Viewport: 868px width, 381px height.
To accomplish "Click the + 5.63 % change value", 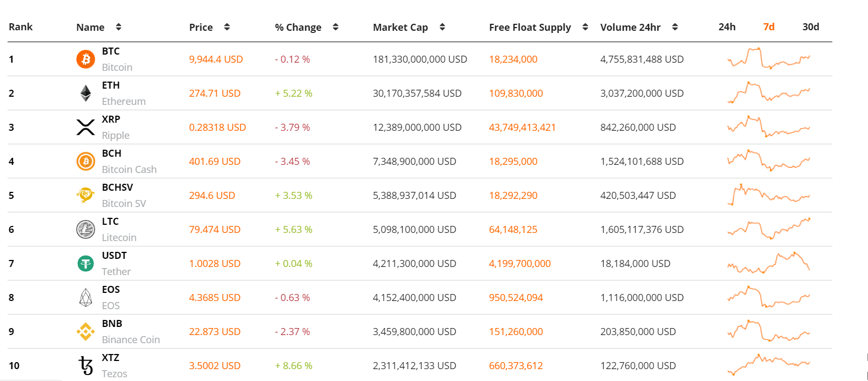I will pyautogui.click(x=293, y=230).
